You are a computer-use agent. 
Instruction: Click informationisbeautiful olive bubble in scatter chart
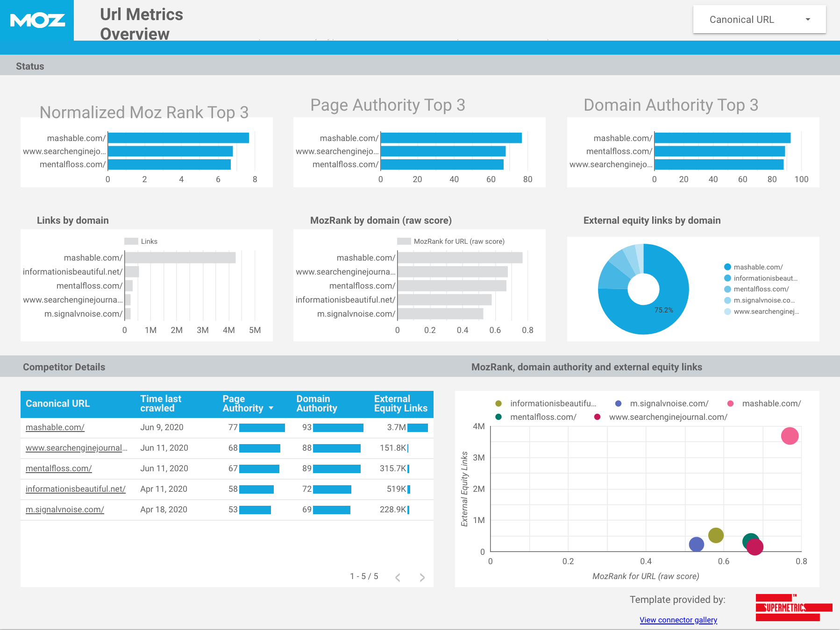[716, 535]
